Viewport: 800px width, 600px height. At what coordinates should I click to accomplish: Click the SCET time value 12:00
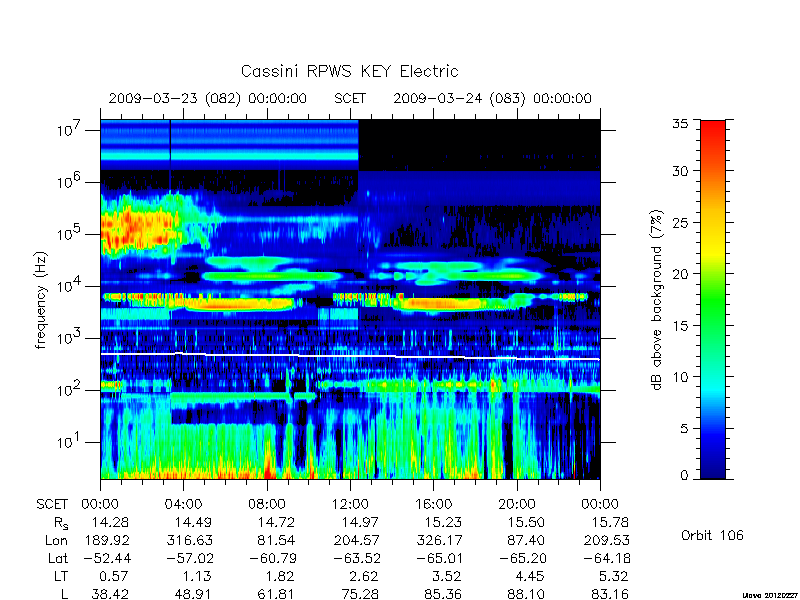point(349,505)
